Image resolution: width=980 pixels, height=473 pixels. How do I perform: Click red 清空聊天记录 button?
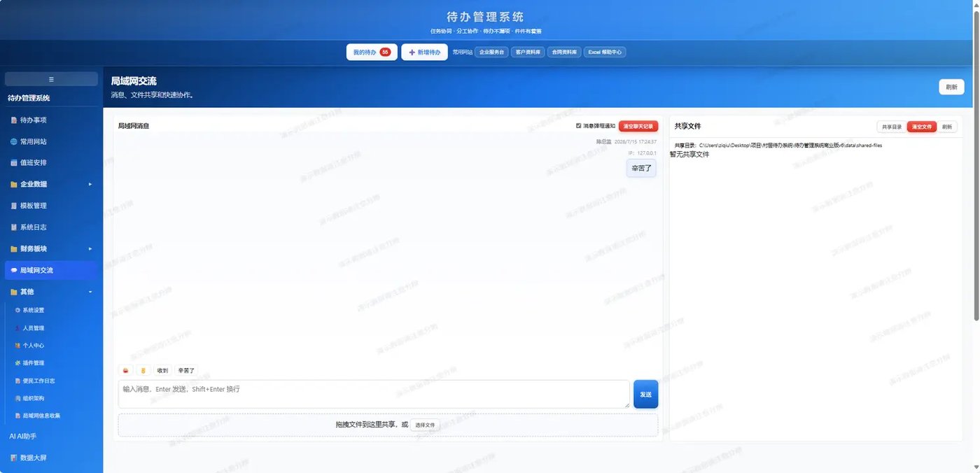click(x=638, y=127)
